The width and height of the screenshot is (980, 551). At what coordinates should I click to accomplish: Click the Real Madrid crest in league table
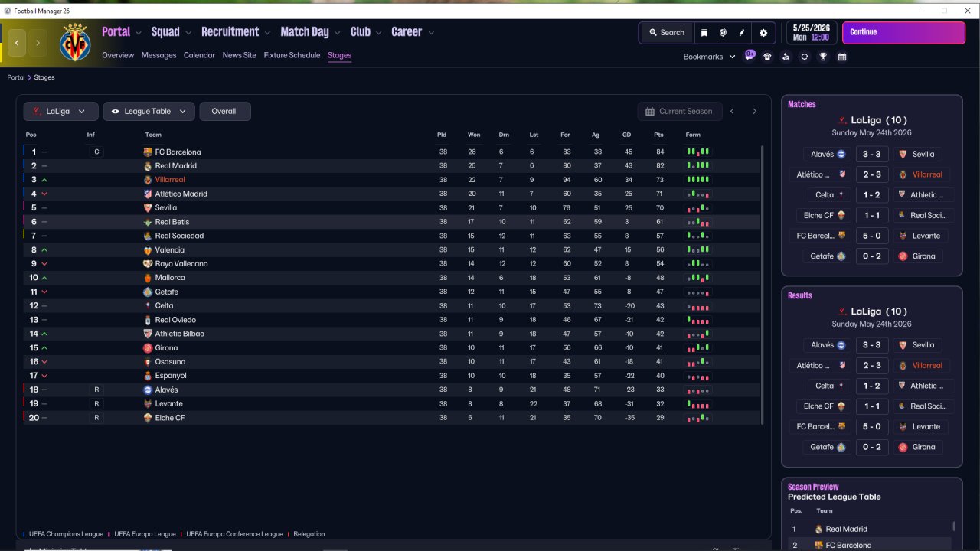(148, 166)
